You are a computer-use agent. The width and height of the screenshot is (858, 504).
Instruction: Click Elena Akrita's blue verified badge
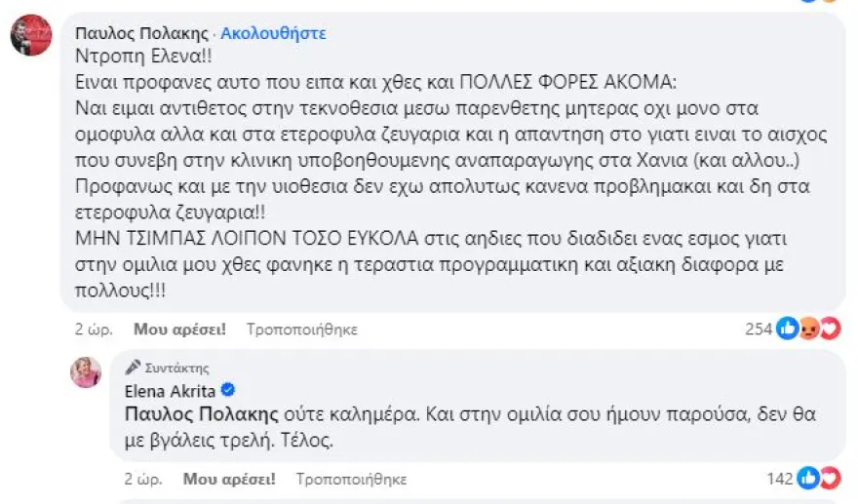[227, 390]
